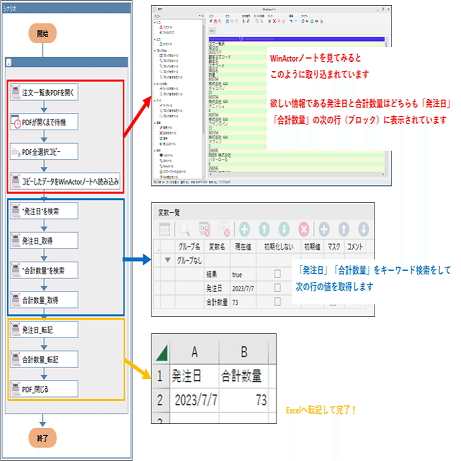Close the WinActorノート window
The image size is (461, 461).
pos(388,9)
